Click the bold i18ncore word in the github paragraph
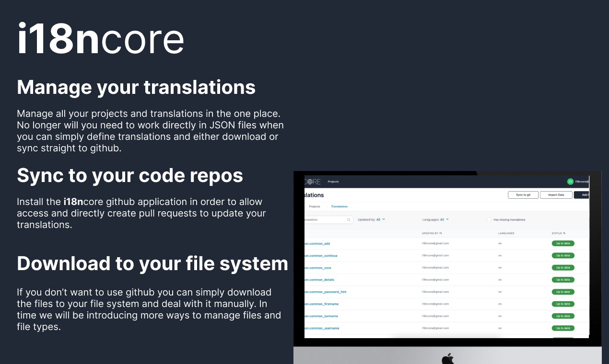Screen dimensions: 609x364 tap(83, 202)
